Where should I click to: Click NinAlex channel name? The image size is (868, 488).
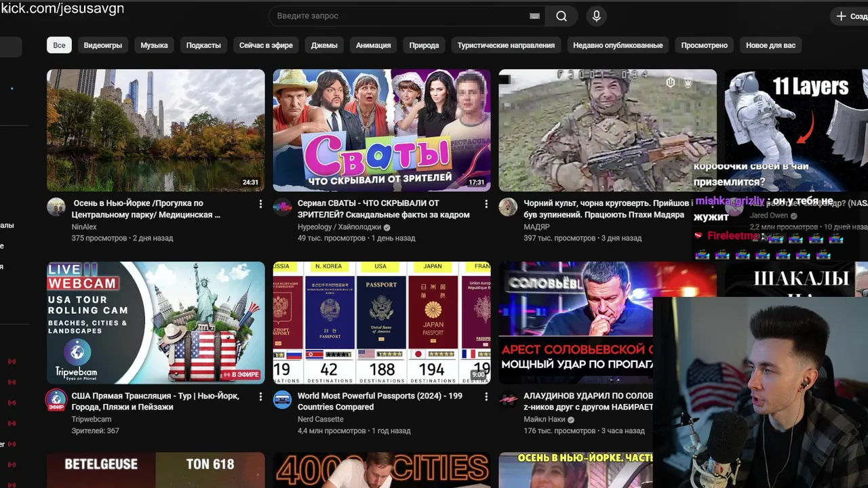tap(84, 227)
